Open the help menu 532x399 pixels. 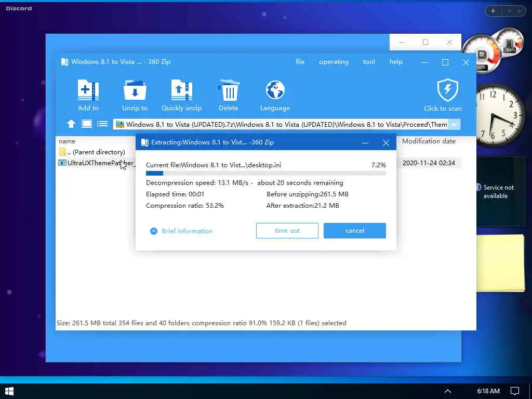396,62
